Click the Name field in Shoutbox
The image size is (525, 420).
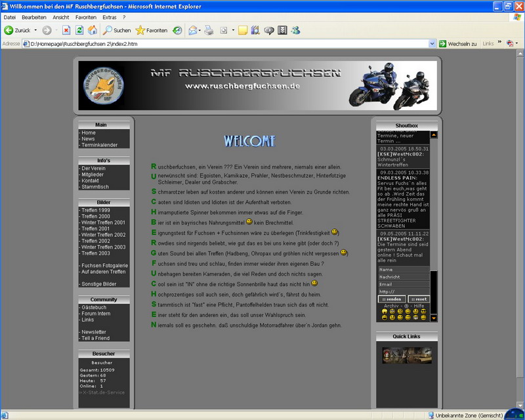403,270
